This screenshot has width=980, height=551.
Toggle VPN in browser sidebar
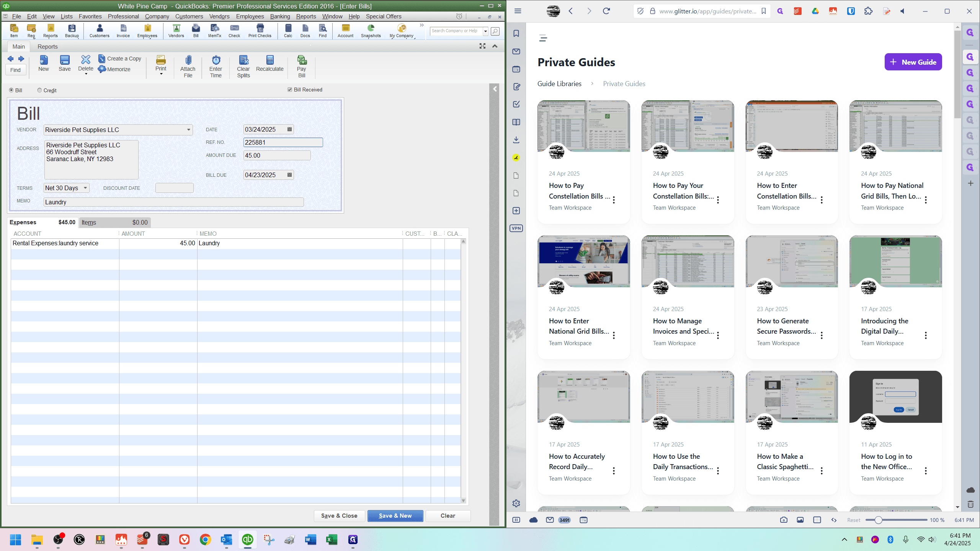(x=516, y=228)
